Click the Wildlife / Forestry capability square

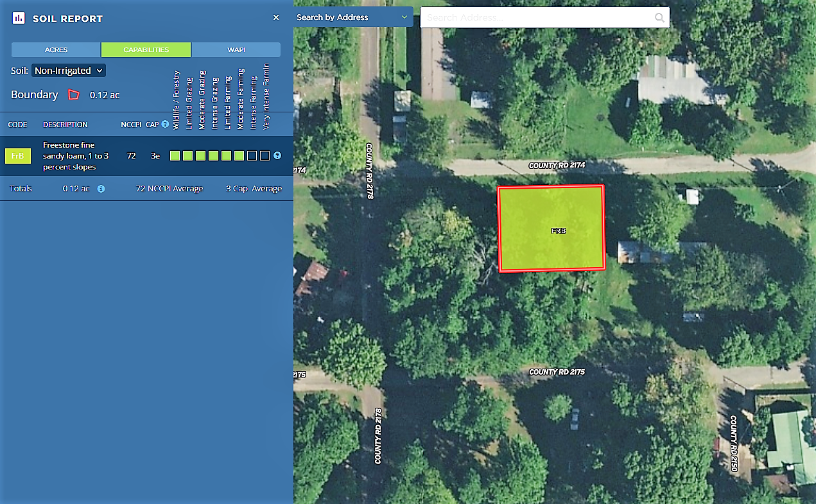[x=175, y=156]
